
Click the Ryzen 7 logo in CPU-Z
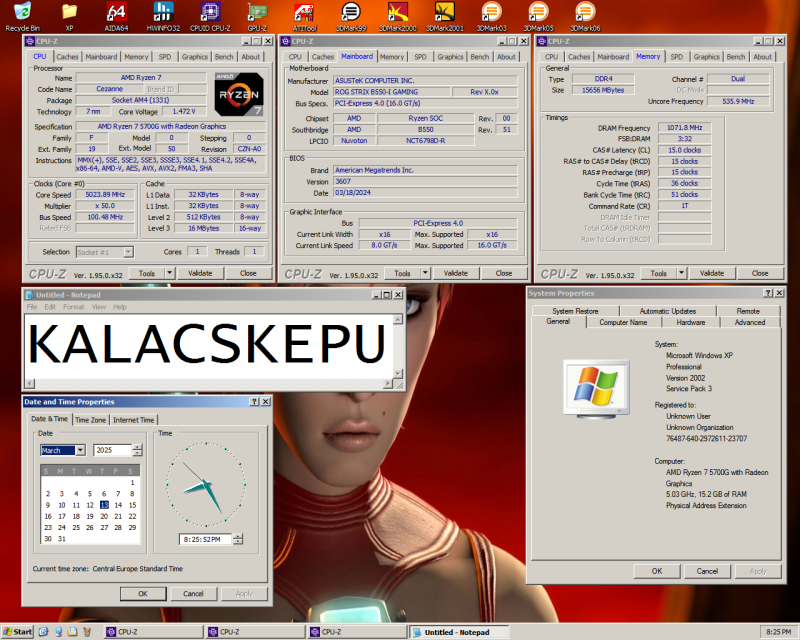[x=239, y=94]
